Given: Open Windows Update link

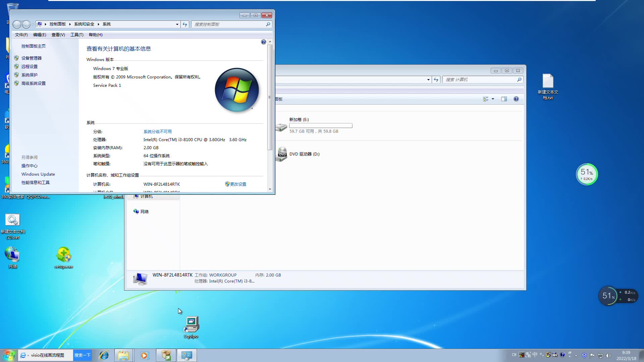Looking at the screenshot, I should point(38,174).
